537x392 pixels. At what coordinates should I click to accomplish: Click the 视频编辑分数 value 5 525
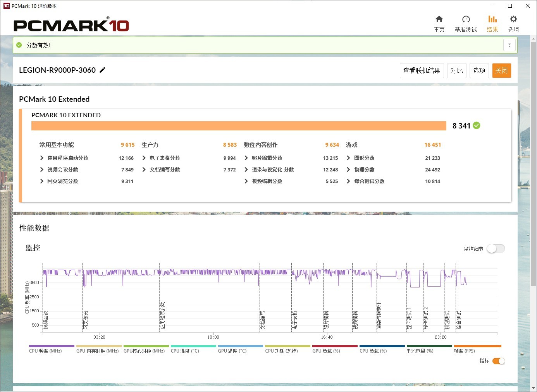(332, 181)
